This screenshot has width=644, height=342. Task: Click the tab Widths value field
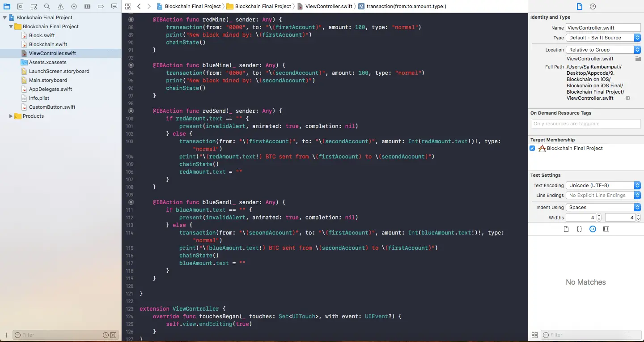point(580,218)
